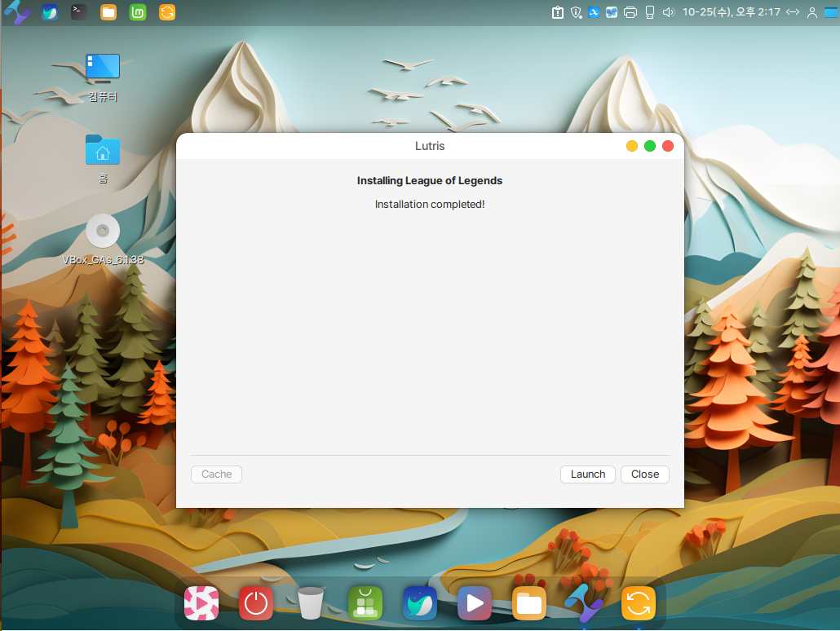Select the VBox_GAs disc icon on the desktop
840x631 pixels.
click(103, 232)
